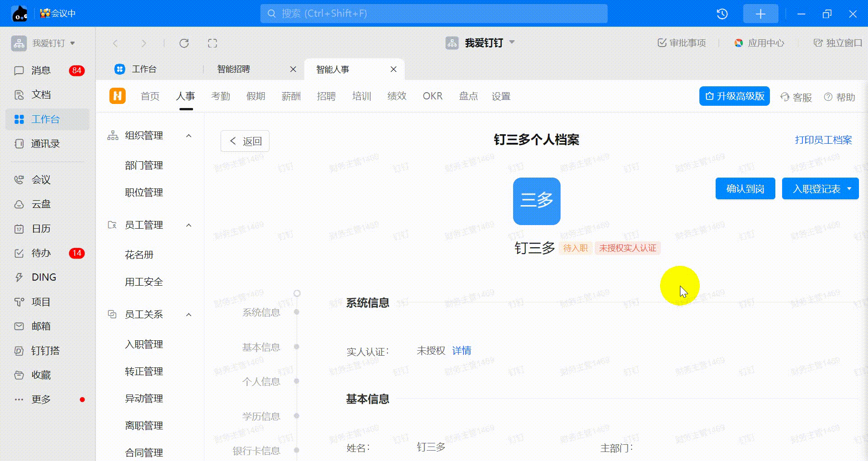Collapse the 员工管理 section
Screen dimensions: 868x461
point(189,225)
